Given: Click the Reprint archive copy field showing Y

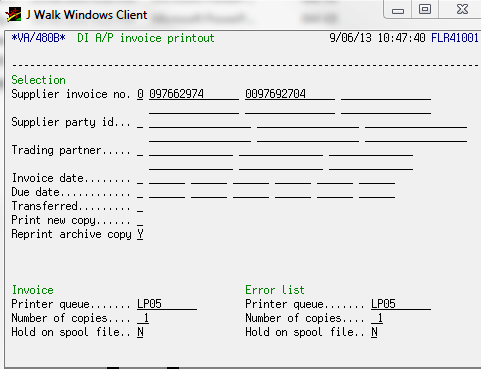Looking at the screenshot, I should click(140, 234).
